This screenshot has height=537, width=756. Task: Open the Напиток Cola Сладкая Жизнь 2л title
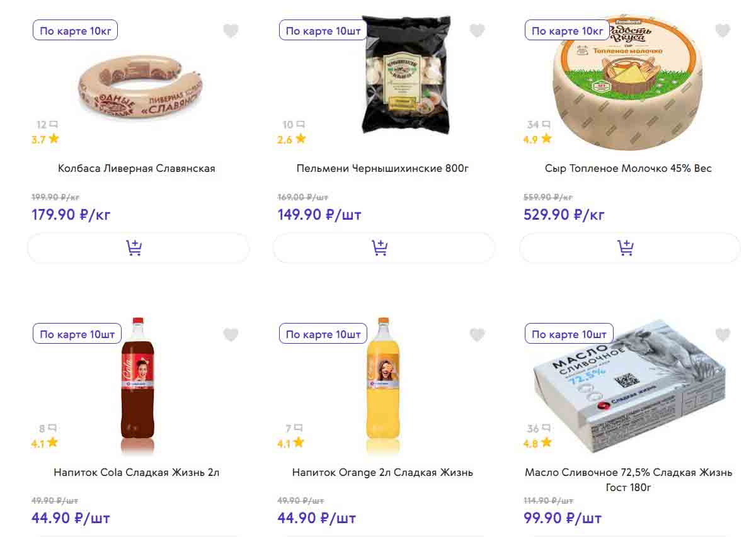[x=137, y=472]
